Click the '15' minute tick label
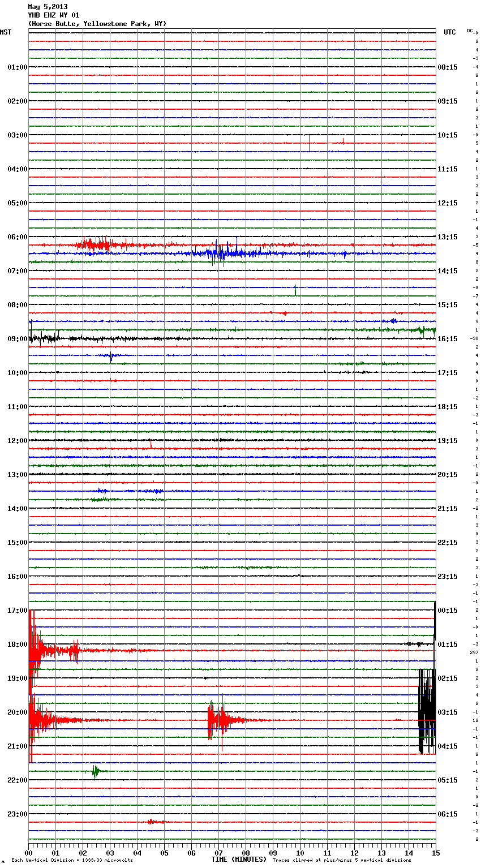 tap(435, 853)
